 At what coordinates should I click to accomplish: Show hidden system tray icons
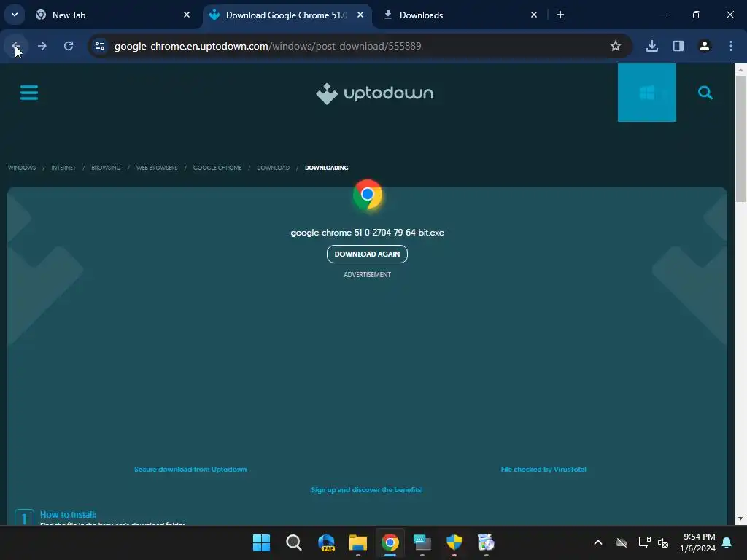[598, 542]
